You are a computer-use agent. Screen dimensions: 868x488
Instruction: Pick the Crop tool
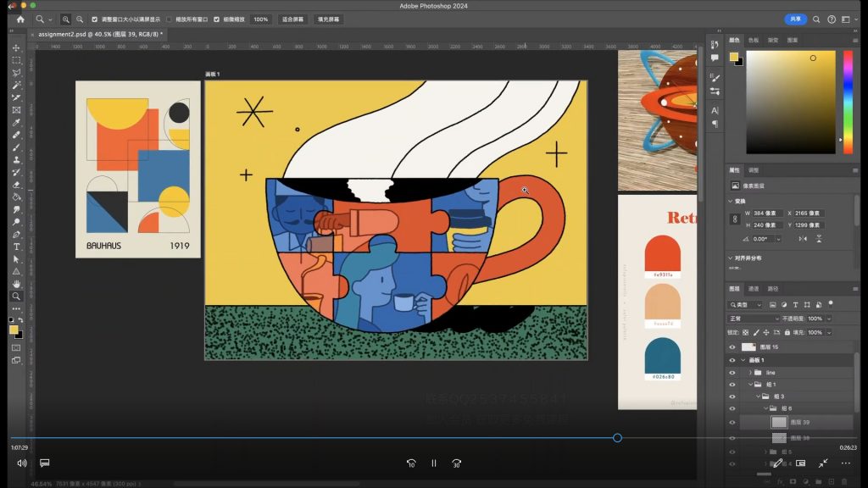point(16,97)
